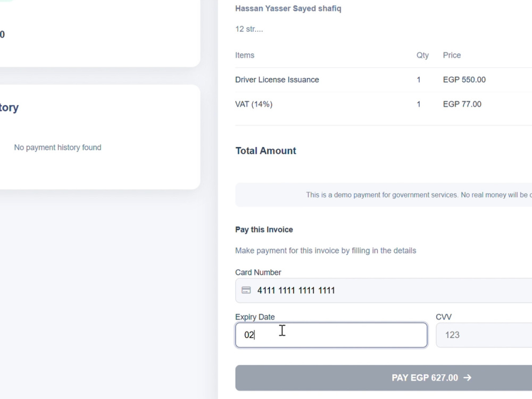
Task: Click the EGP 550.00 price value
Action: click(464, 80)
